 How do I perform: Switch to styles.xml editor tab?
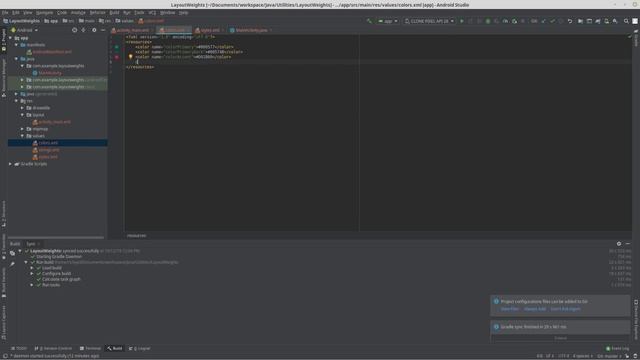[x=209, y=30]
